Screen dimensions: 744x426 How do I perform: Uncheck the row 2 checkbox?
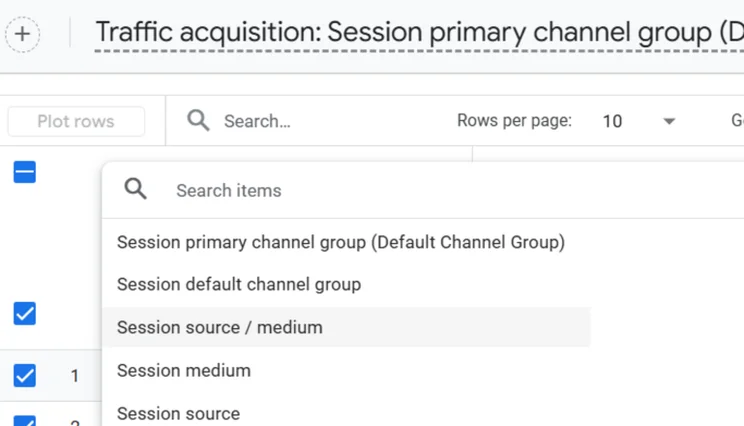pos(25,421)
